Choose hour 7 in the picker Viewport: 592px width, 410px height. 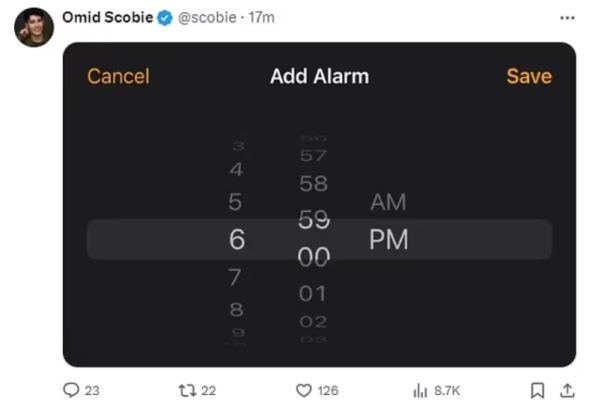pyautogui.click(x=234, y=277)
